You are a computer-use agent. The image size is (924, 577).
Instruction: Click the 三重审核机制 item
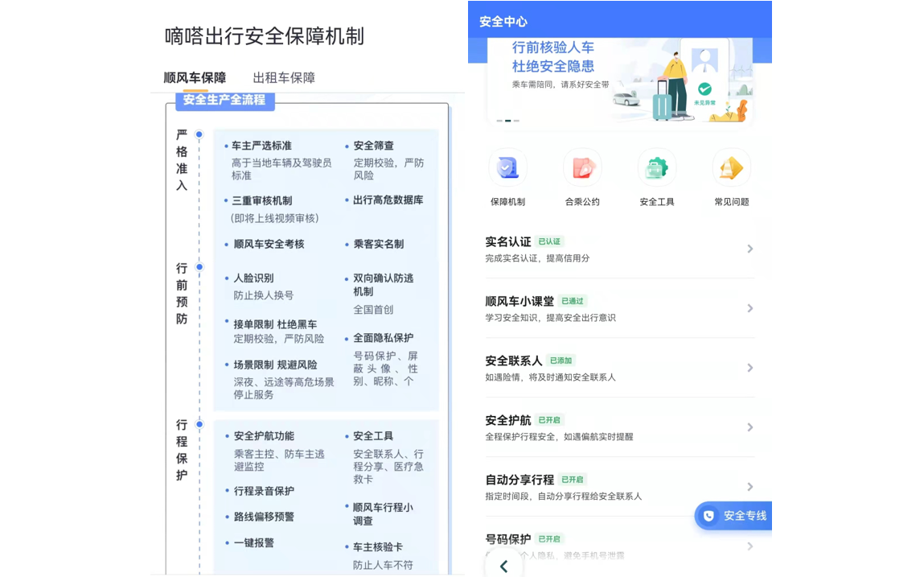(x=261, y=200)
